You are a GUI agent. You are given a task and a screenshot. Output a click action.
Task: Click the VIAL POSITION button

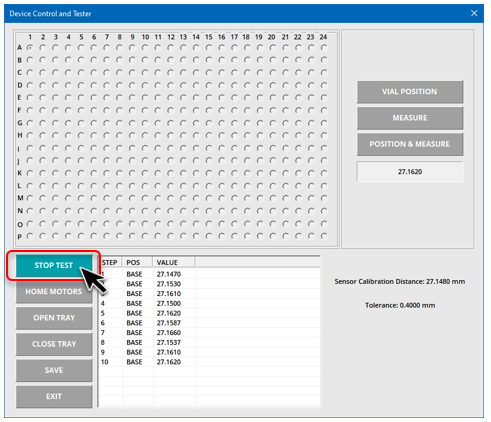pyautogui.click(x=410, y=92)
